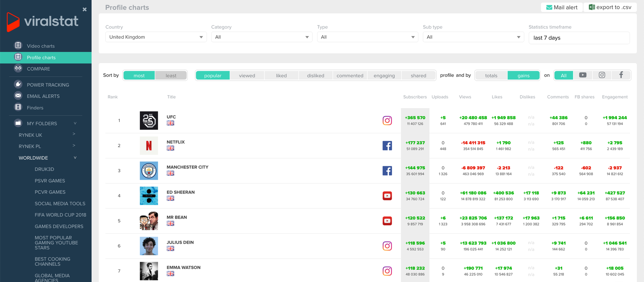
Task: Click the export to .csv button
Action: [610, 7]
